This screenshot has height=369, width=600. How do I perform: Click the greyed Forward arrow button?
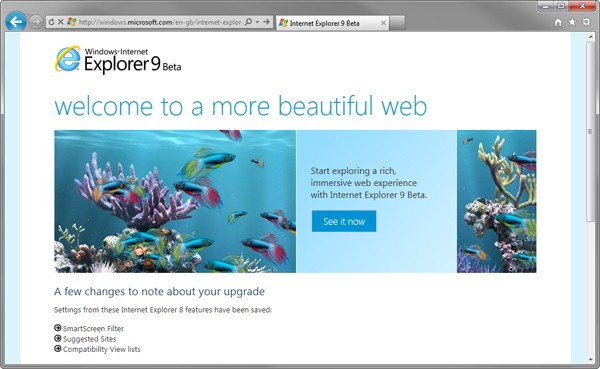point(36,22)
